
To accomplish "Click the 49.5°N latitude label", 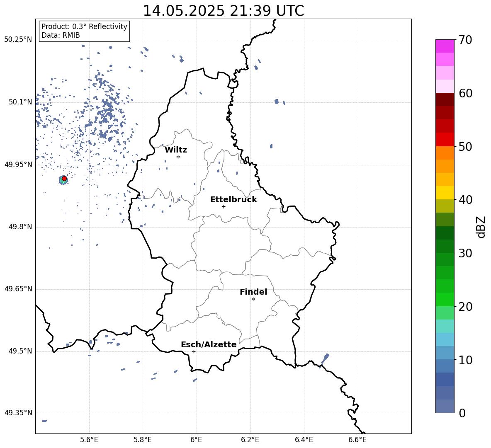I will click(x=20, y=351).
